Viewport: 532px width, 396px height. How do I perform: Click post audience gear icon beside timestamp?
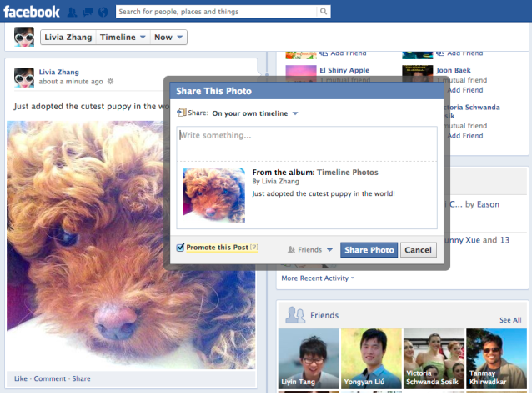coord(110,82)
